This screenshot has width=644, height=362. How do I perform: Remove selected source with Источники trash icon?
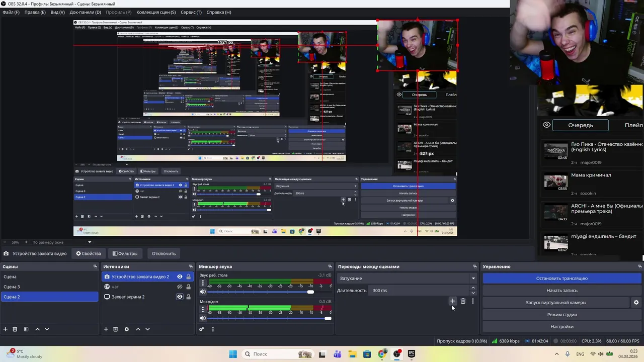coord(116,329)
